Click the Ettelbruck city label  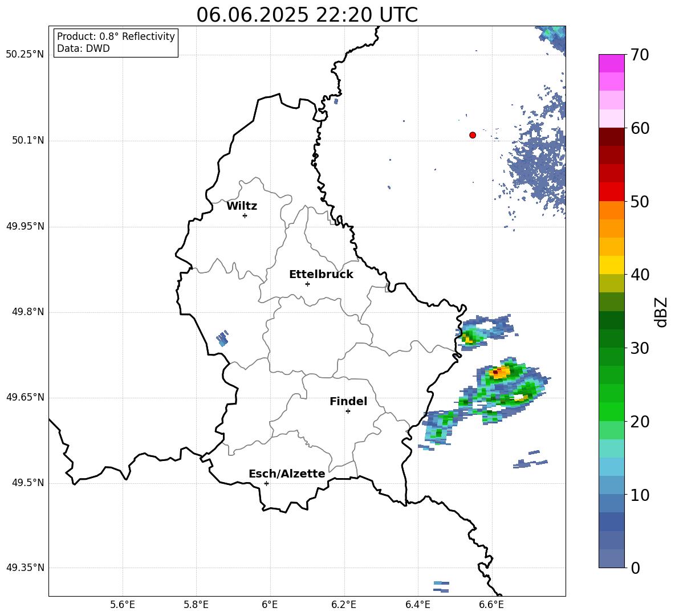click(321, 275)
